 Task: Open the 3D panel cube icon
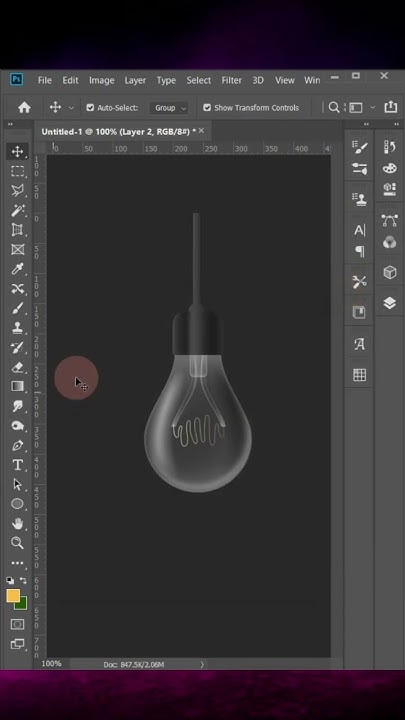click(390, 272)
